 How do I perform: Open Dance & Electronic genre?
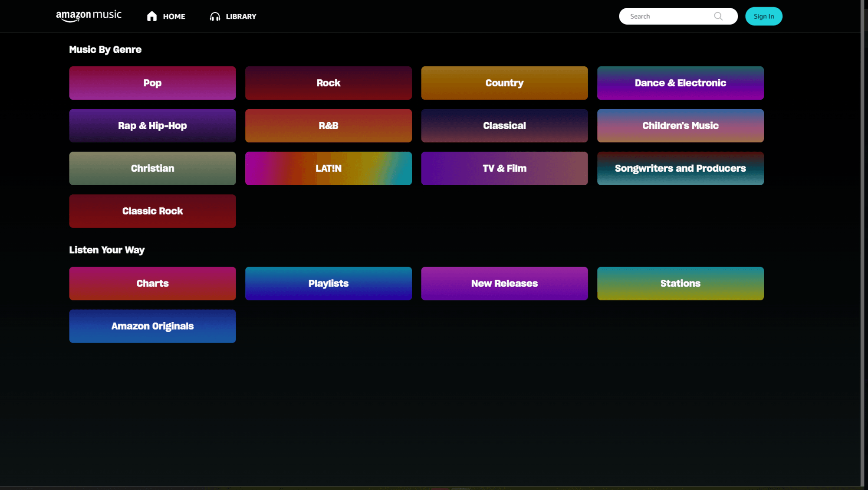click(x=681, y=83)
